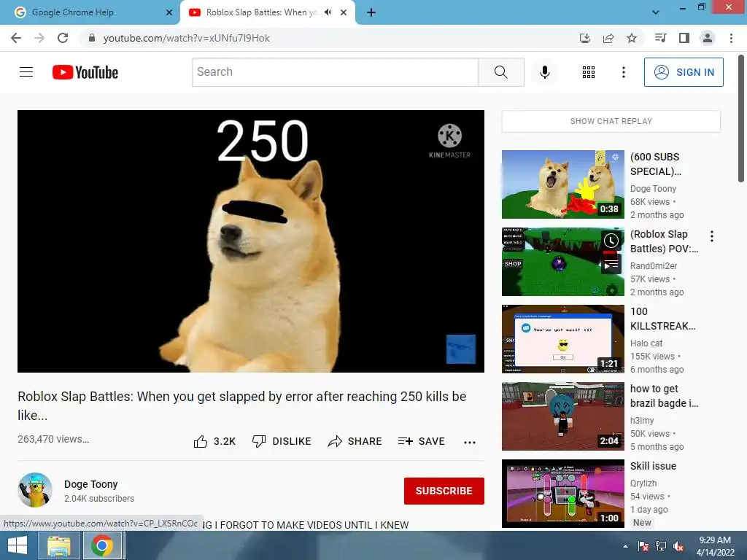This screenshot has width=747, height=560.
Task: Click the magnifier search button
Action: [500, 72]
